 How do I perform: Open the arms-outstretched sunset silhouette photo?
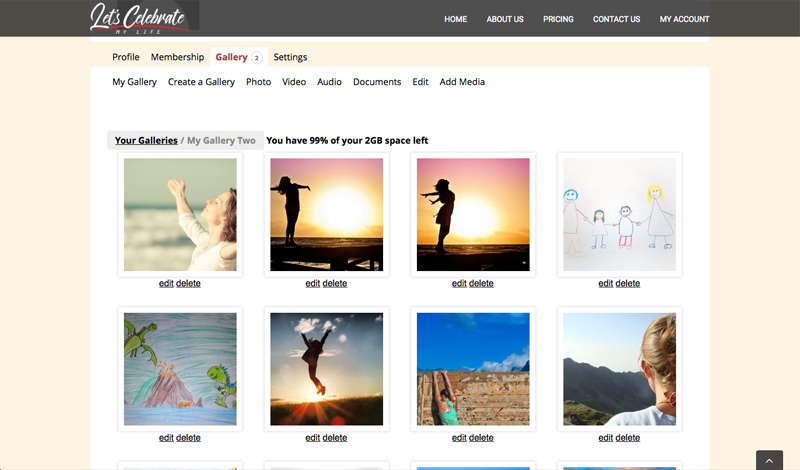point(327,214)
